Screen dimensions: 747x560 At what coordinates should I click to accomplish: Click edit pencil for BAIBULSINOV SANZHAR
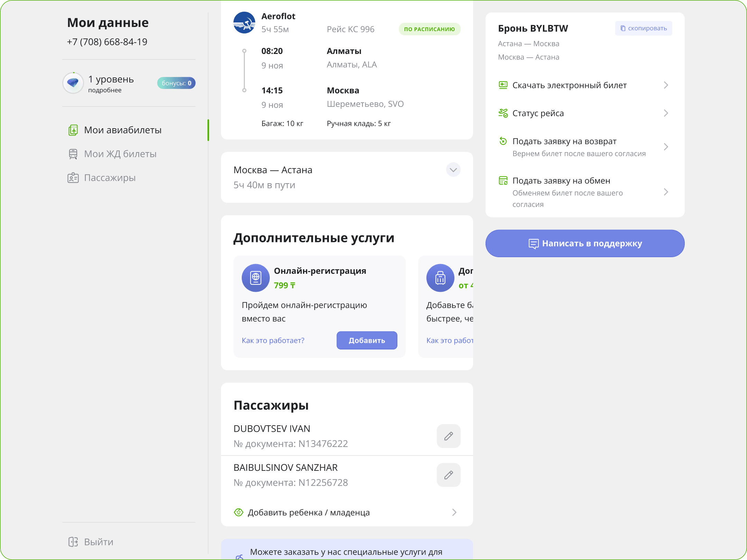(x=448, y=475)
